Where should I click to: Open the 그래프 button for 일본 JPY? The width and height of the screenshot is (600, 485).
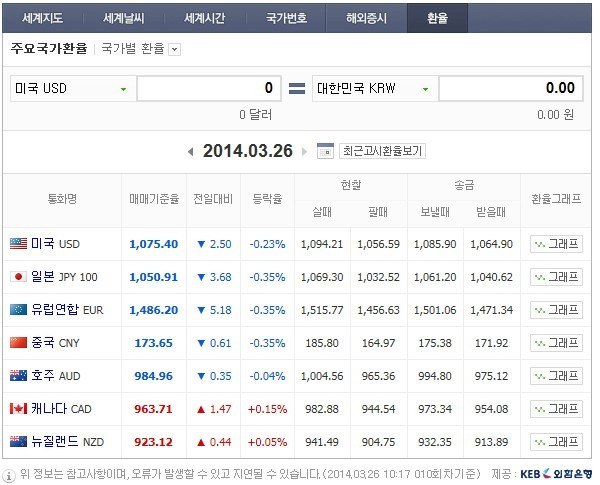[556, 277]
